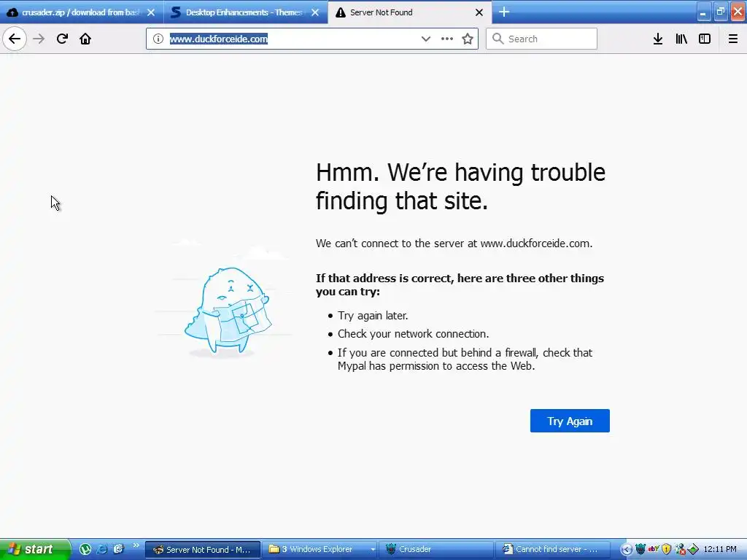This screenshot has height=560, width=747.
Task: Select the Server Not Found tab
Action: pyautogui.click(x=410, y=12)
